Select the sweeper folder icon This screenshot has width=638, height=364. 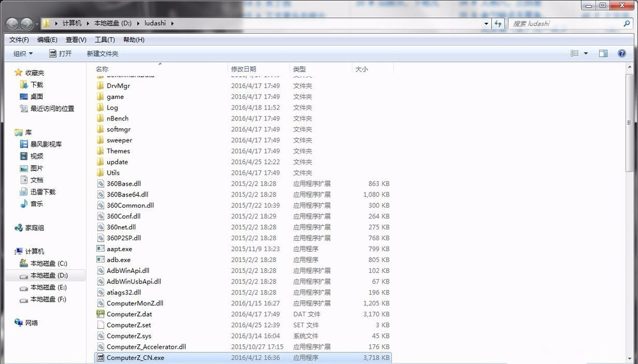tap(101, 140)
